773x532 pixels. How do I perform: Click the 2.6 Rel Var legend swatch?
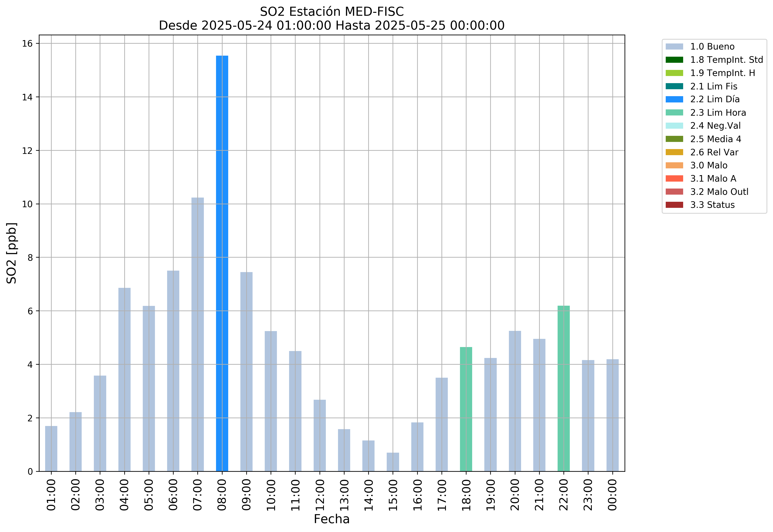pos(674,152)
